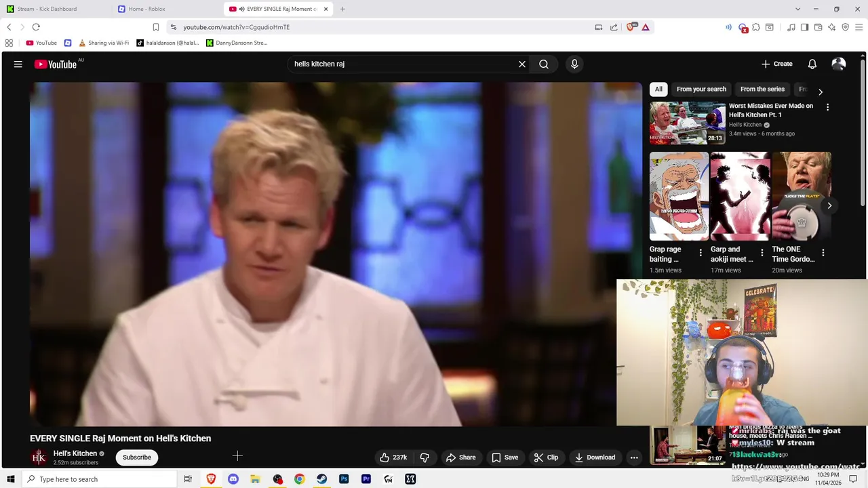Screen dimensions: 868x488
Task: Open the halaldanson TikTok bookmark
Action: 167,43
